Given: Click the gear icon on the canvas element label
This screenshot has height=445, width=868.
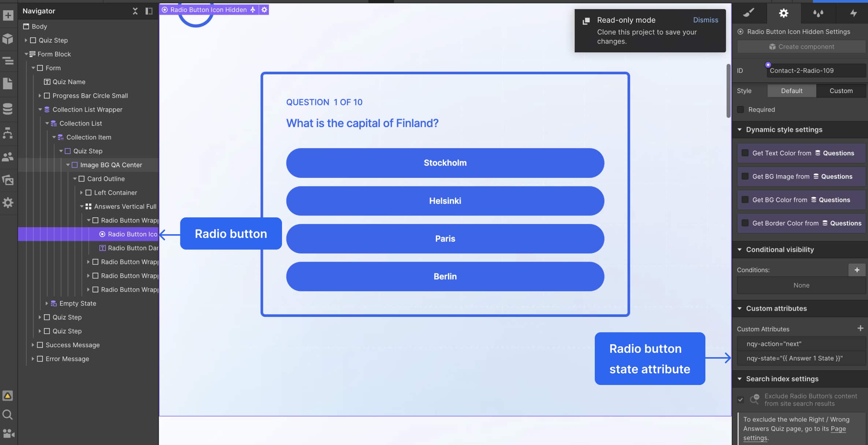Looking at the screenshot, I should pyautogui.click(x=264, y=10).
